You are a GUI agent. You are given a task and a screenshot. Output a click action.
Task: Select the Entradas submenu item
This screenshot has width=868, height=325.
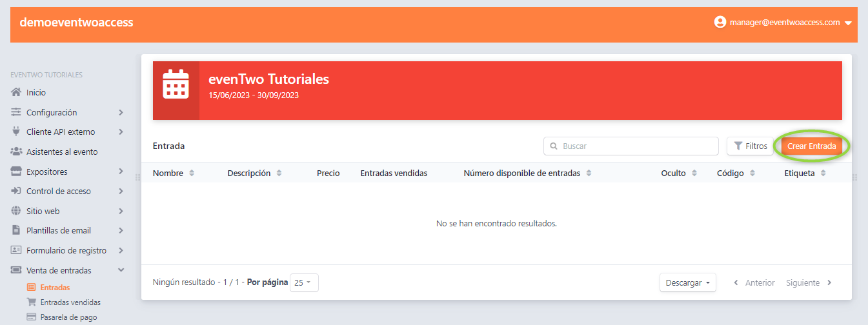click(55, 288)
